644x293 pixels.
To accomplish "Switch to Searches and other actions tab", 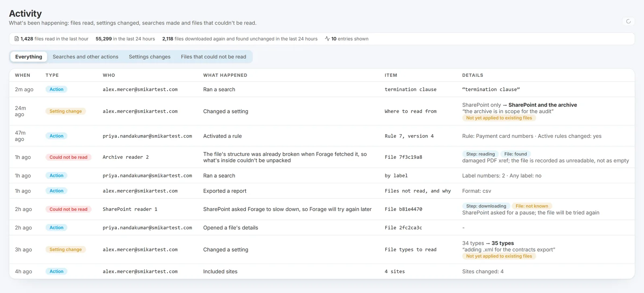I will pos(85,57).
